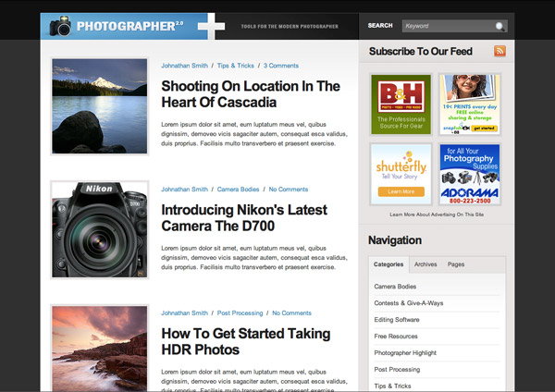555x392 pixels.
Task: Click "3 Comments" on the Cascadia post
Action: 281,67
